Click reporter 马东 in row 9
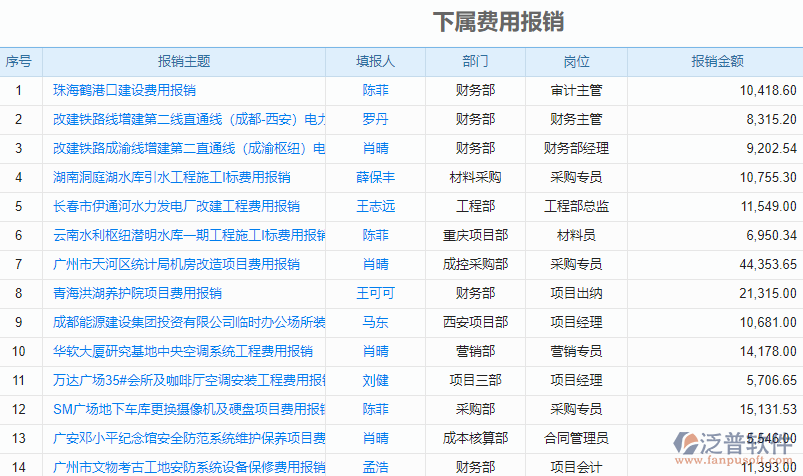This screenshot has height=476, width=803. point(375,322)
